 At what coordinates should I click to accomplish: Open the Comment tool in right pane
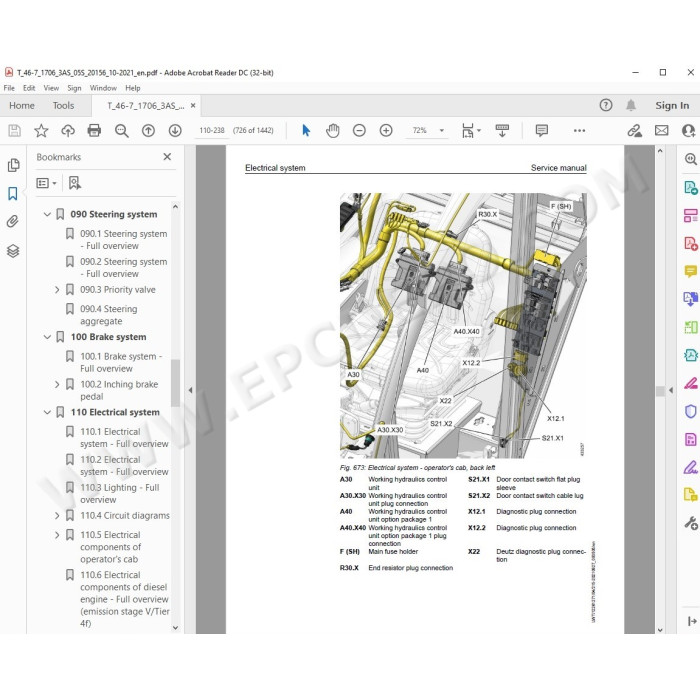point(691,271)
